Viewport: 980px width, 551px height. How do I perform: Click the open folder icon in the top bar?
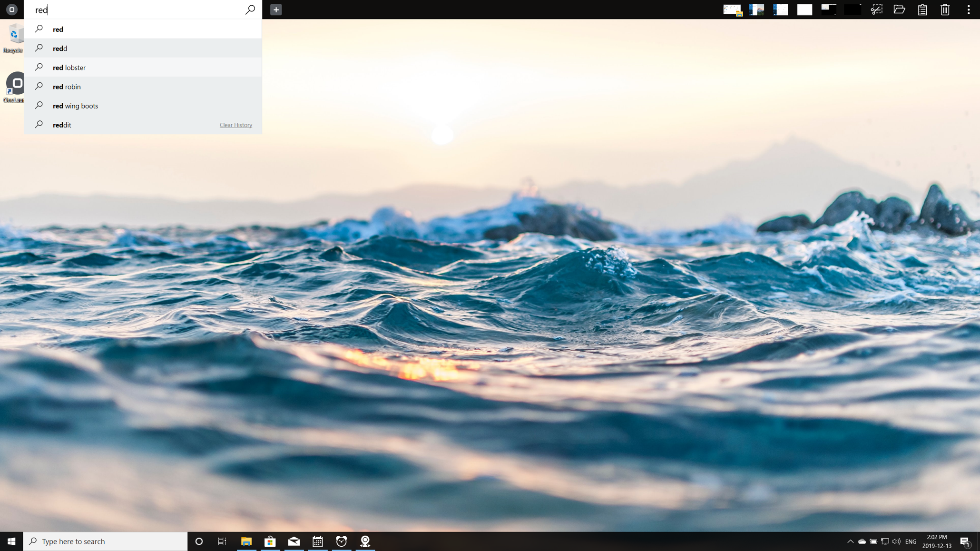coord(899,10)
